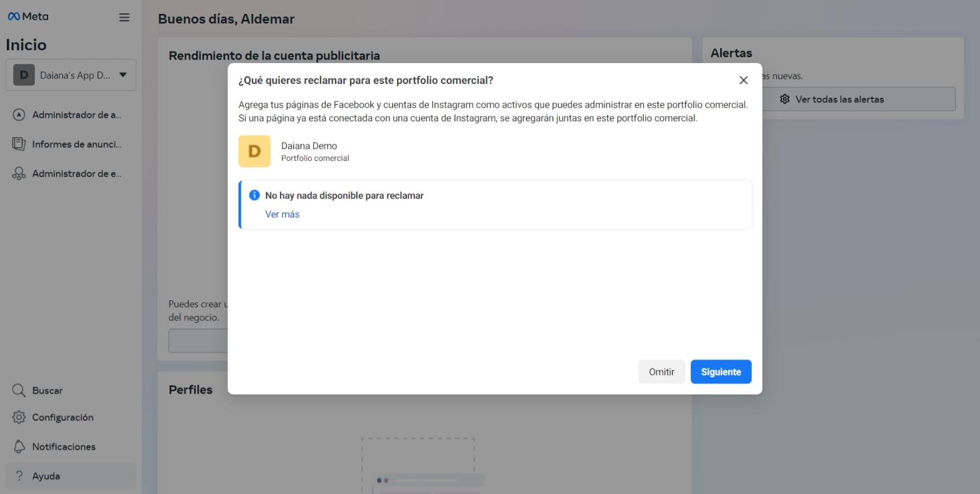Click the Ayuda question mark icon

(19, 476)
